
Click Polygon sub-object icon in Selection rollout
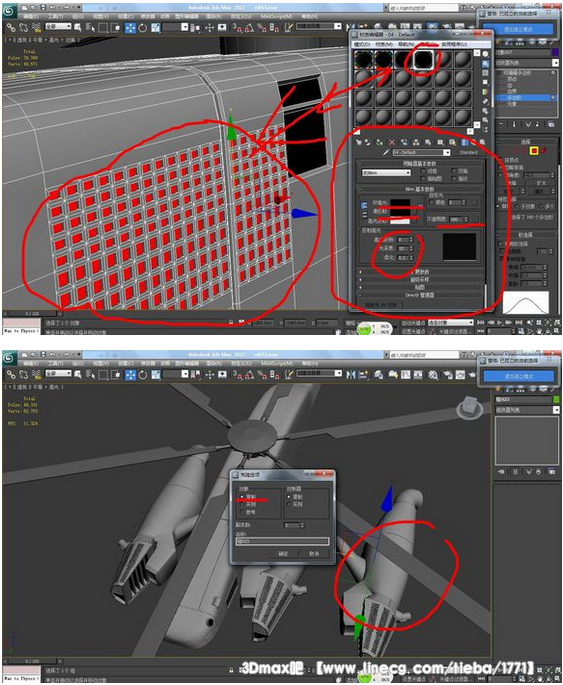tap(534, 151)
